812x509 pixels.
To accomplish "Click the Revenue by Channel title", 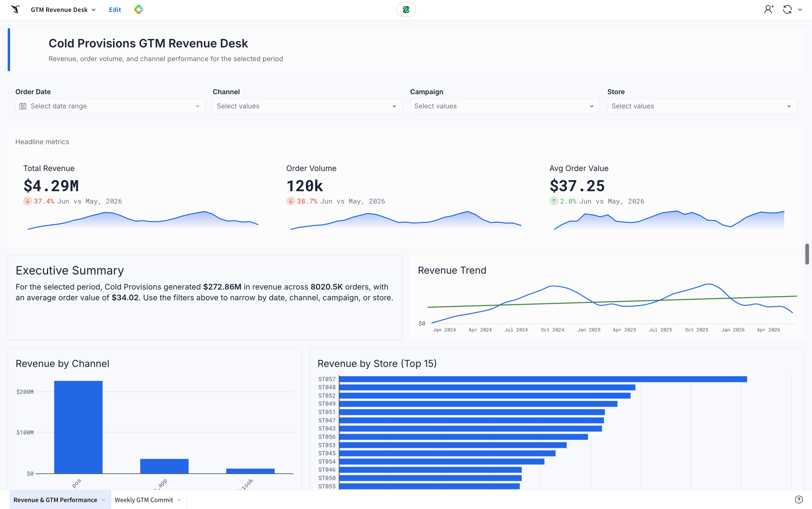I will pyautogui.click(x=62, y=364).
